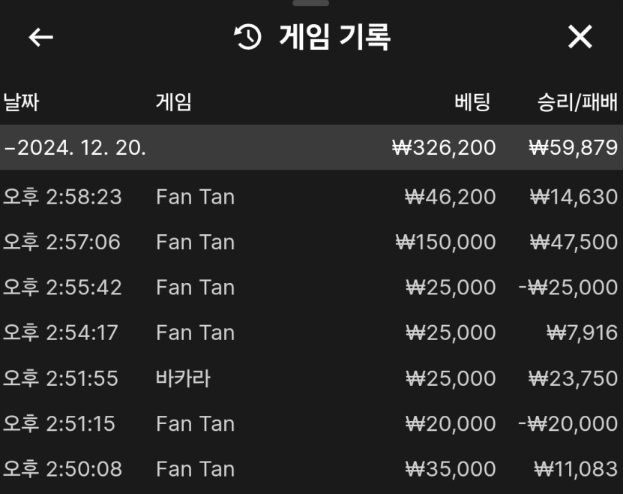Close the game history panel
The height and width of the screenshot is (494, 624).
point(580,38)
